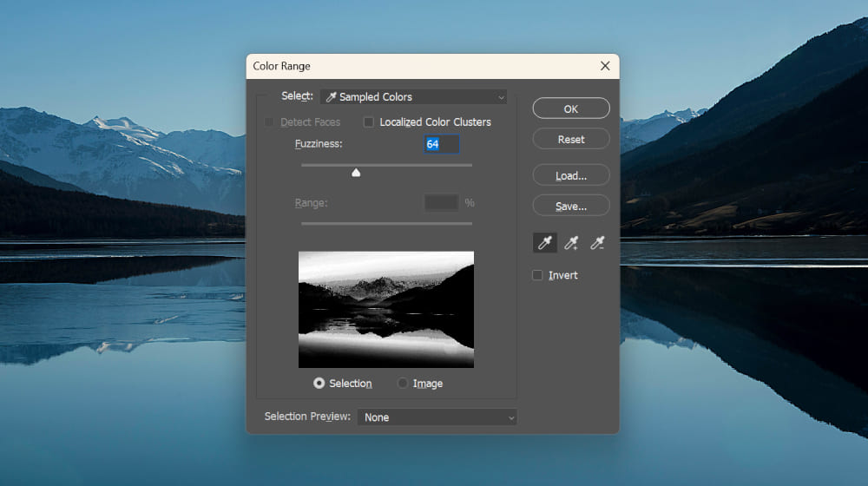Select the Eyedropper sampling tool

tap(545, 243)
